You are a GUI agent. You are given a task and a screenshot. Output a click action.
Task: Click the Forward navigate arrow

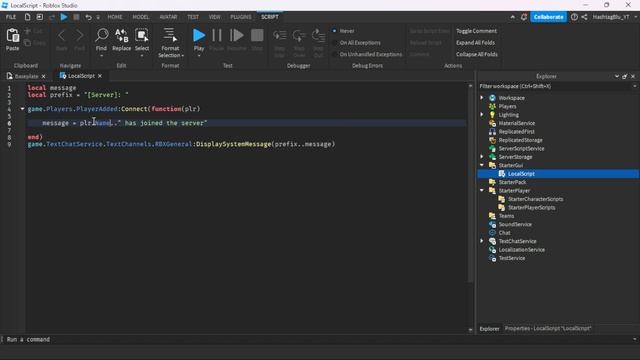(x=80, y=36)
